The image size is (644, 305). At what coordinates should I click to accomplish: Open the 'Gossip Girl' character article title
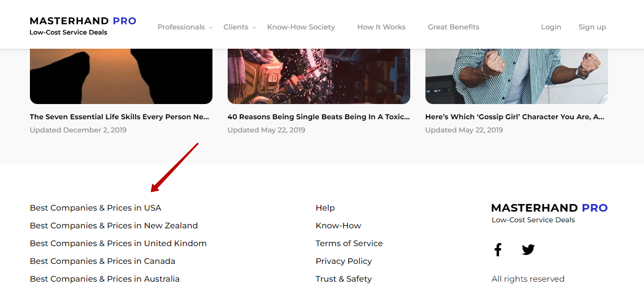(515, 117)
